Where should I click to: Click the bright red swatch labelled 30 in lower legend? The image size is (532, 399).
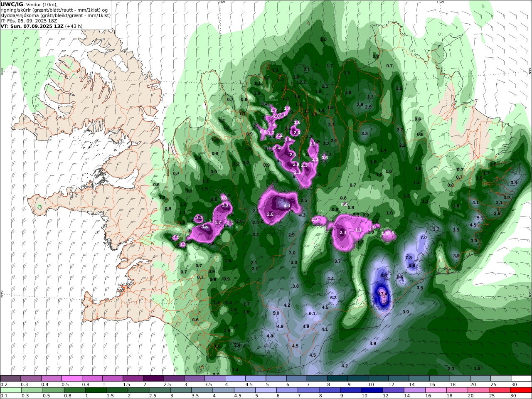pyautogui.click(x=521, y=390)
